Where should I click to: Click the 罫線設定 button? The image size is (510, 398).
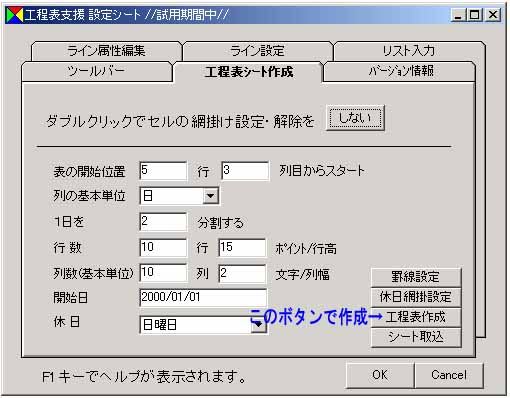click(416, 277)
